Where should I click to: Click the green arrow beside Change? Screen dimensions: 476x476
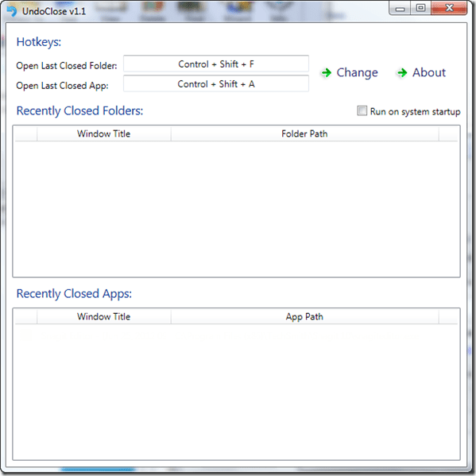coord(327,72)
